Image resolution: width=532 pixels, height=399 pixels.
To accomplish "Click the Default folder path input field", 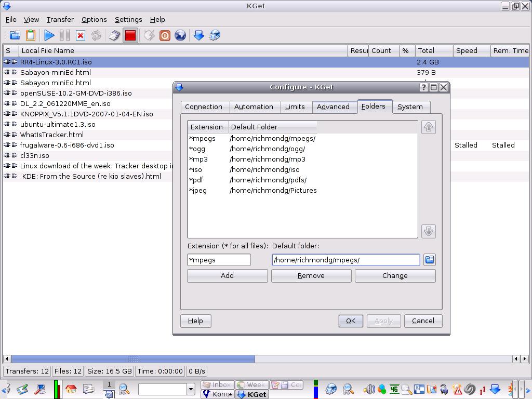I will 345,260.
